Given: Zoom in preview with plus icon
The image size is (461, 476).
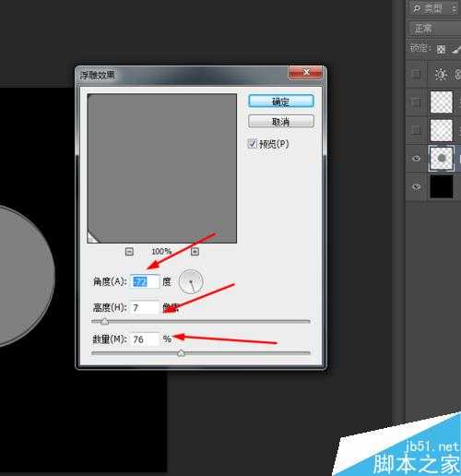Looking at the screenshot, I should (x=195, y=252).
